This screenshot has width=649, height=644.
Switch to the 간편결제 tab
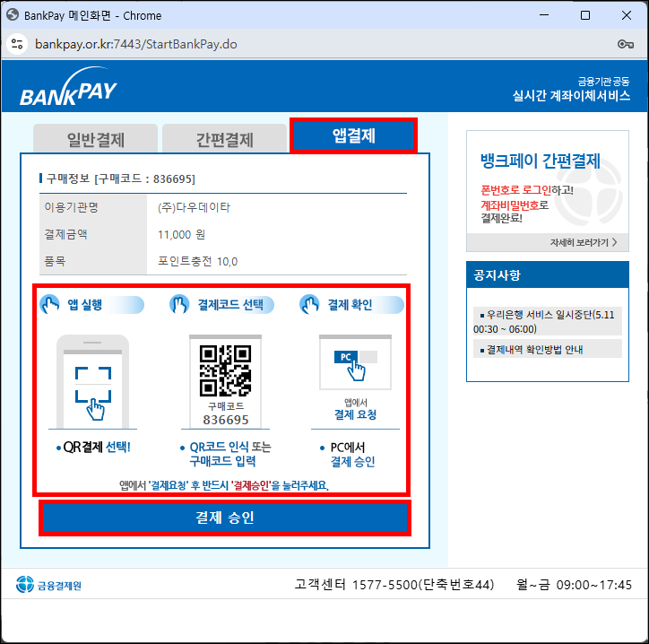coord(225,139)
